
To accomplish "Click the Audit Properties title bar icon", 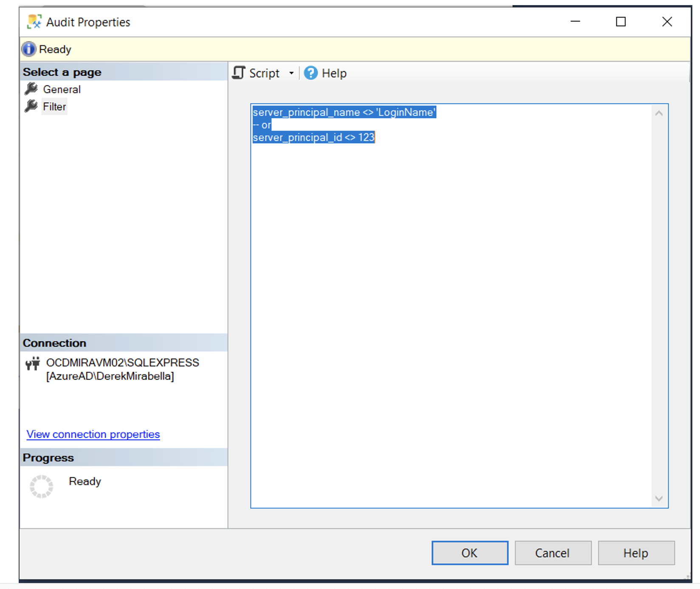I will point(34,22).
